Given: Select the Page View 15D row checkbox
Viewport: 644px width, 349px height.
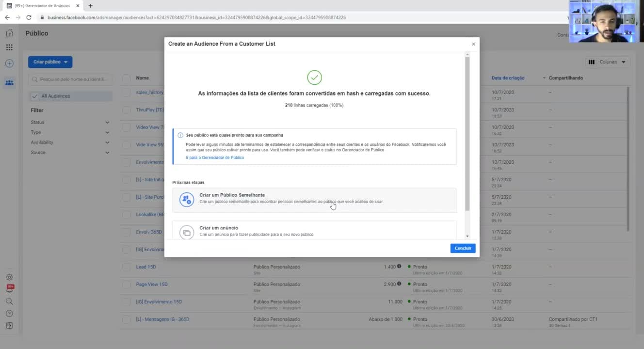Looking at the screenshot, I should (126, 285).
